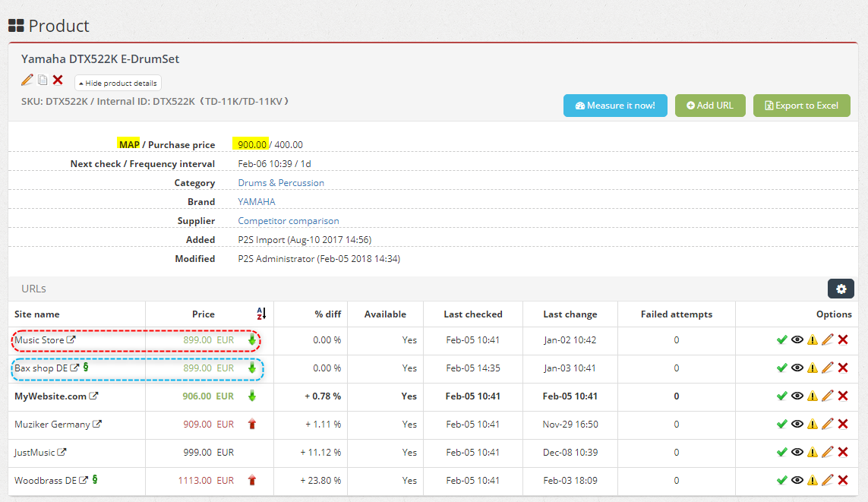Screen dimensions: 868x502
Task: Toggle eye visibility for Woodbrass DE
Action: (797, 481)
